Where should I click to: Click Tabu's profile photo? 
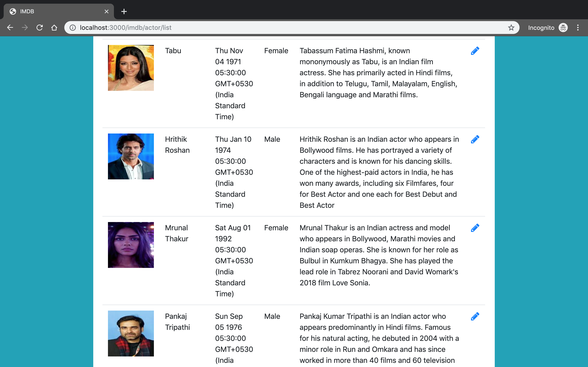click(130, 67)
